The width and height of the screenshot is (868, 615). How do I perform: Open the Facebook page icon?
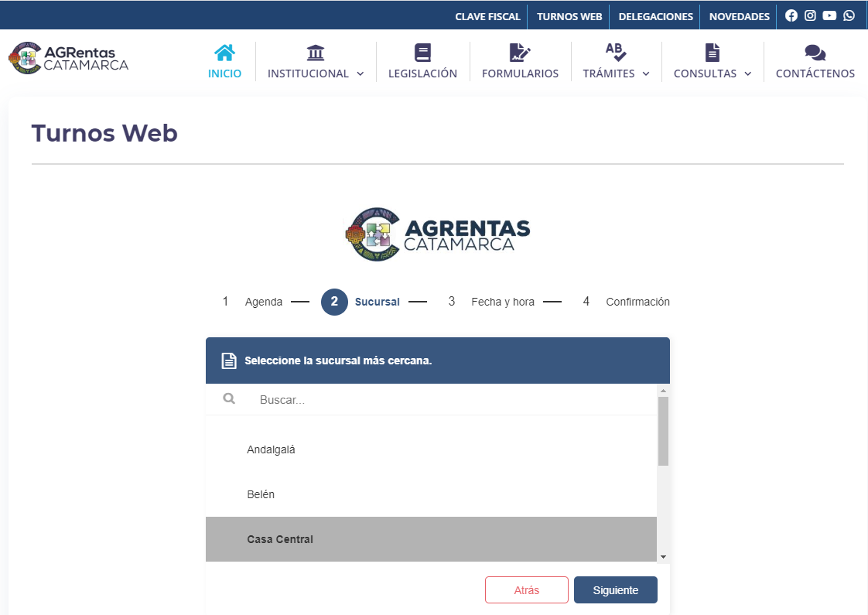pos(791,15)
